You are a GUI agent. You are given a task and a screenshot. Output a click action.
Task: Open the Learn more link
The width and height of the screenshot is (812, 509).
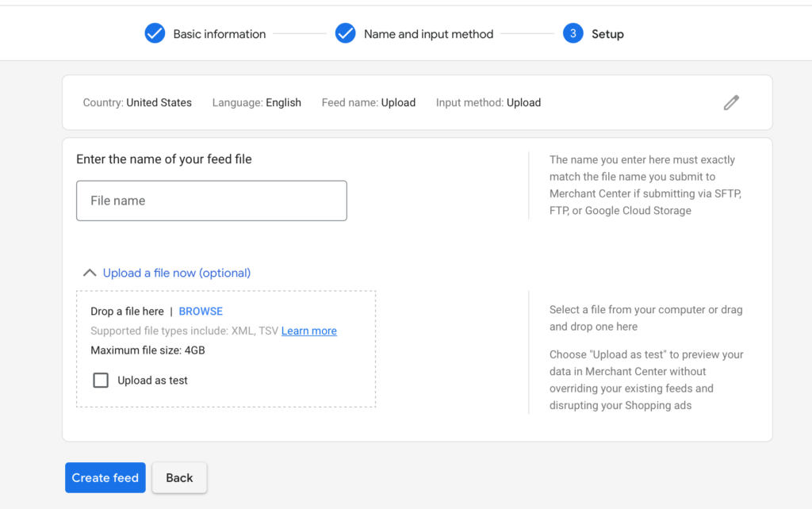[x=308, y=331]
